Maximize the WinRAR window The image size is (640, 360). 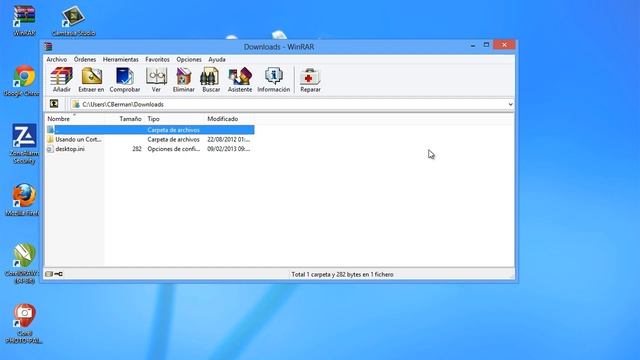click(486, 45)
